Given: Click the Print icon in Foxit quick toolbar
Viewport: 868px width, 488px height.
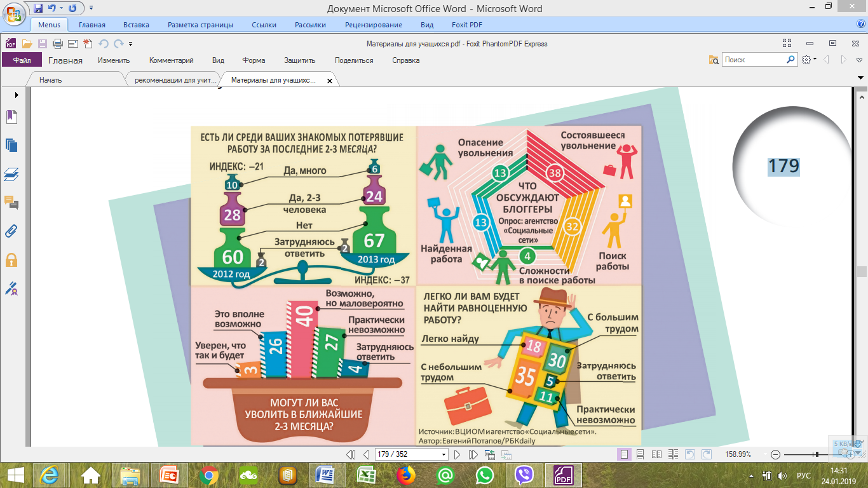Looking at the screenshot, I should [x=58, y=44].
